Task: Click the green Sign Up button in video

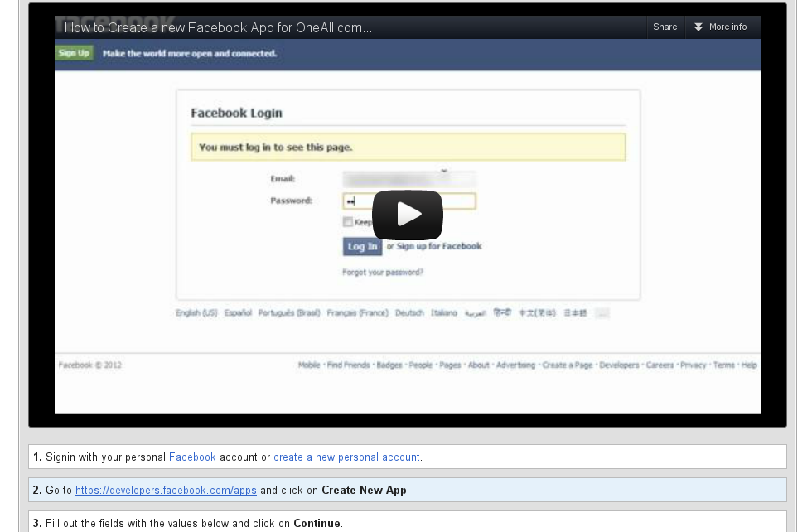Action: pyautogui.click(x=74, y=53)
